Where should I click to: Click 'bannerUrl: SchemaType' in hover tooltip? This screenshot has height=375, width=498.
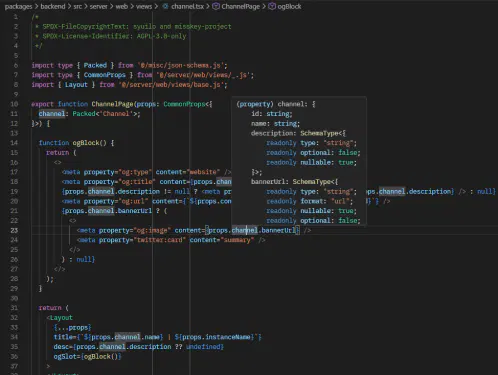coord(291,182)
